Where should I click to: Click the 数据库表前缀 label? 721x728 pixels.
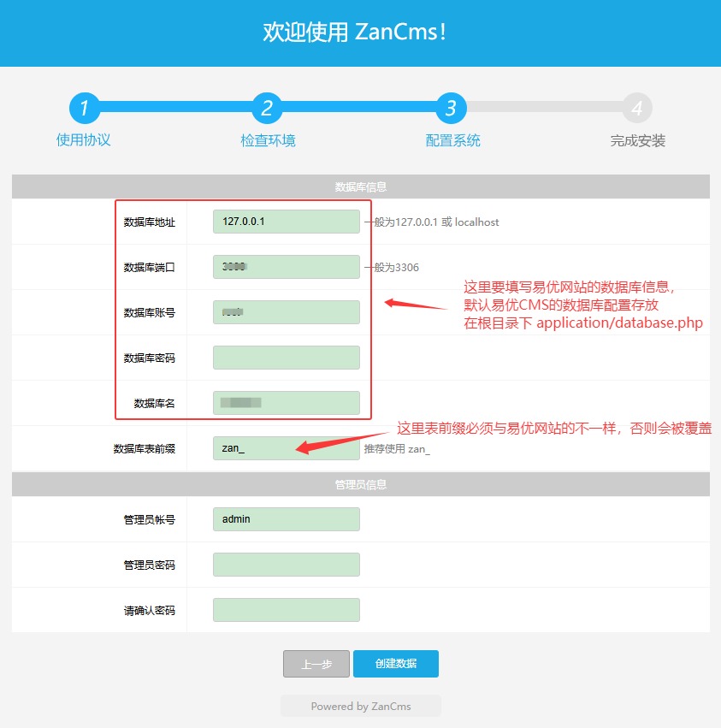point(145,448)
